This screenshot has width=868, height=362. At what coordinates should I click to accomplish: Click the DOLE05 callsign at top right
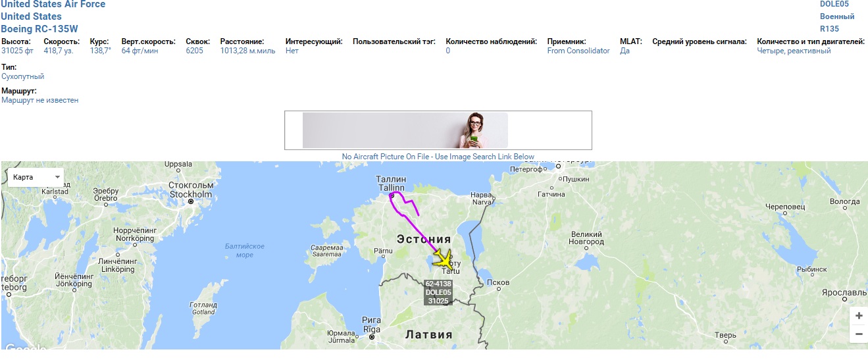point(834,4)
